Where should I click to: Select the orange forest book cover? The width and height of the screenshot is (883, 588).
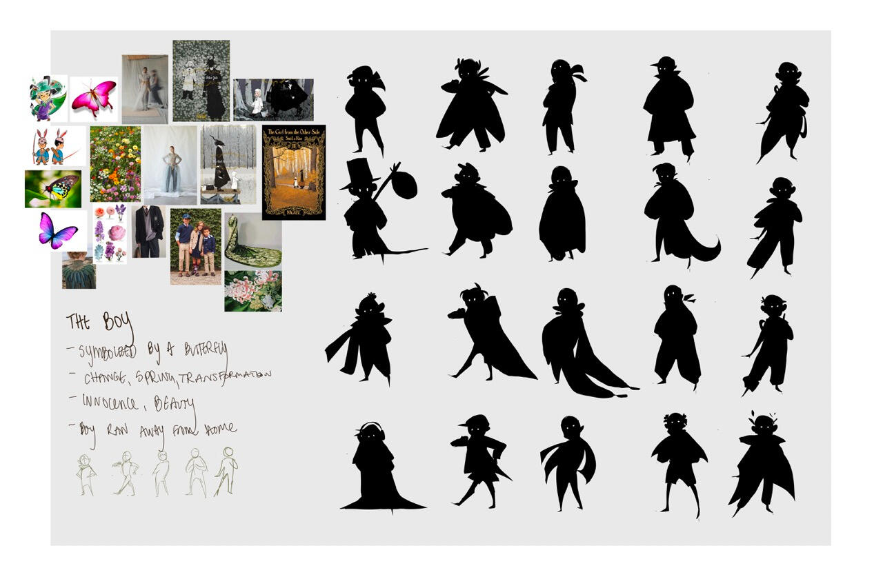coord(294,172)
